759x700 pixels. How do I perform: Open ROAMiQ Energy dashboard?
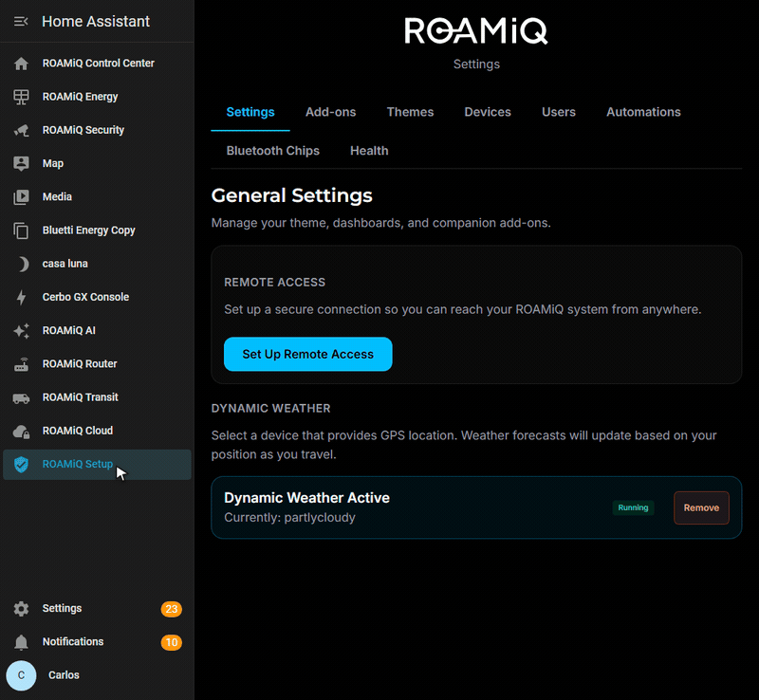coord(80,97)
